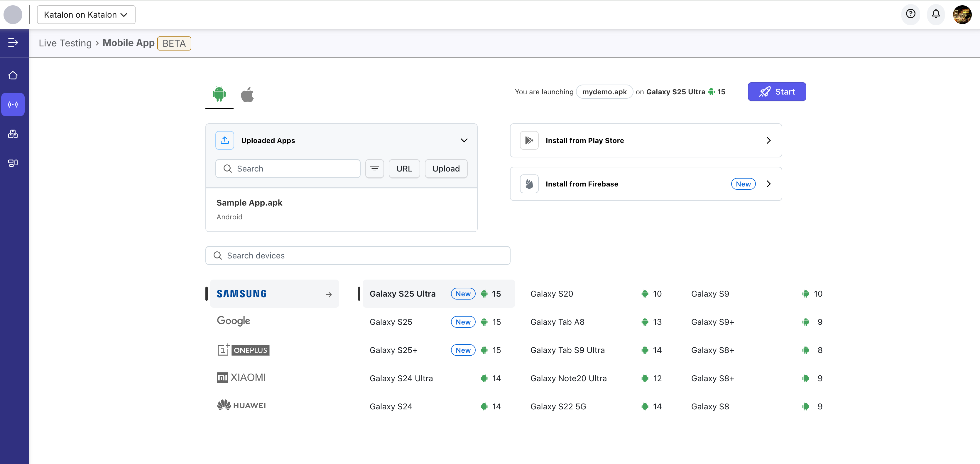The width and height of the screenshot is (980, 464).
Task: Select the Galaxy S22 5G device
Action: point(596,406)
